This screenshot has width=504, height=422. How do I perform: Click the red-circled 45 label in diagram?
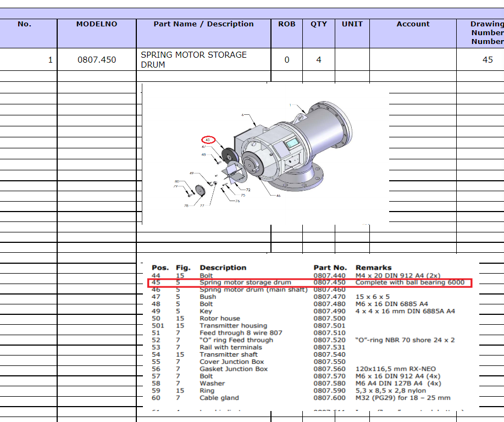(x=208, y=140)
